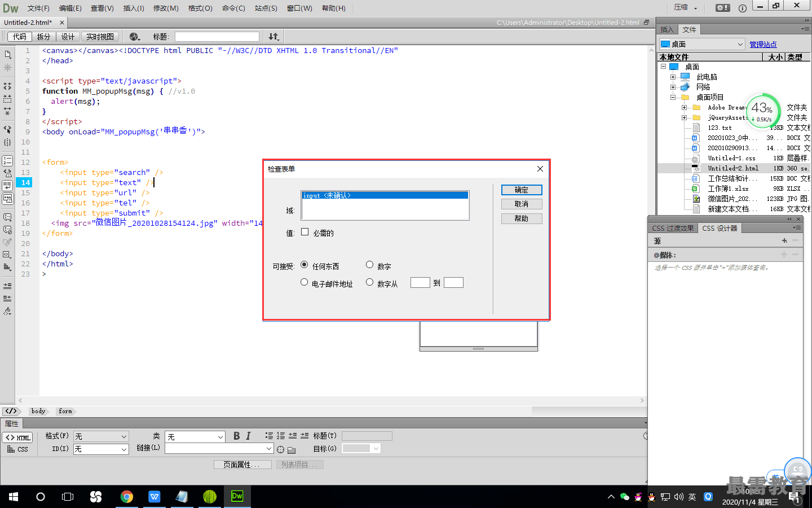Select the 电子邮件地址 radio button

(304, 282)
